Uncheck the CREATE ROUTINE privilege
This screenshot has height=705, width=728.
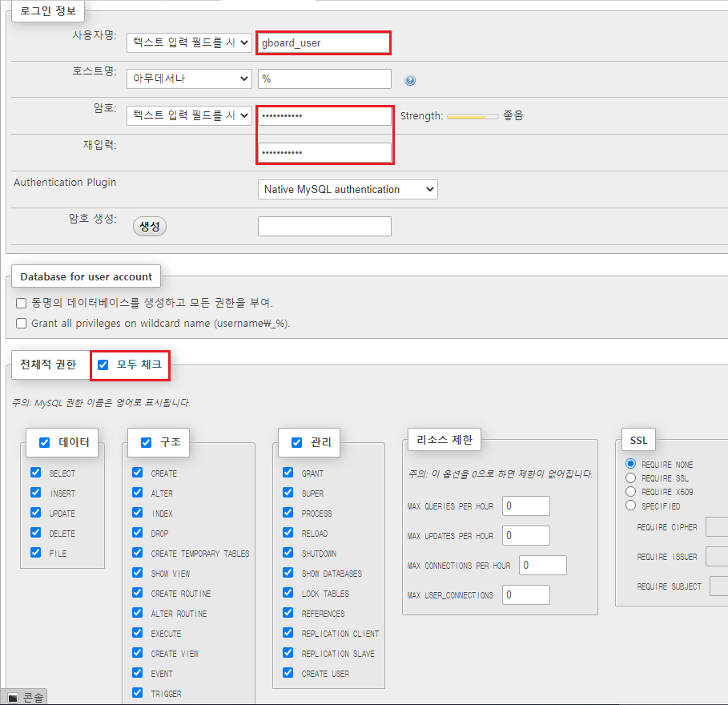(138, 593)
